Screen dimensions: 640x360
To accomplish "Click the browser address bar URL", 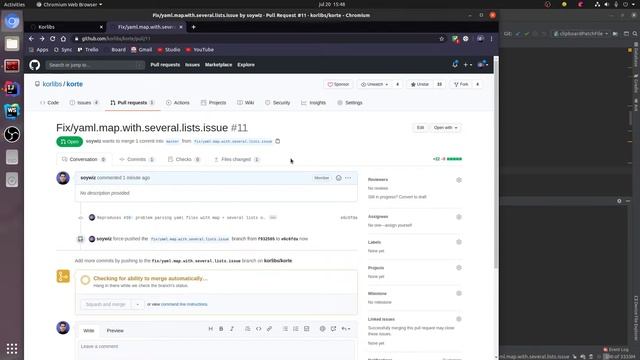I will coord(116,39).
